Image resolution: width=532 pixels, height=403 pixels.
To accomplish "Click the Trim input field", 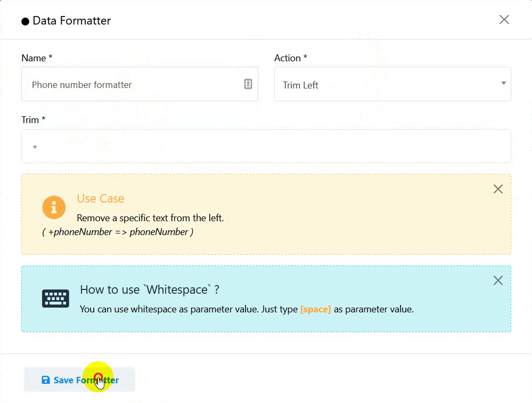I will [266, 146].
